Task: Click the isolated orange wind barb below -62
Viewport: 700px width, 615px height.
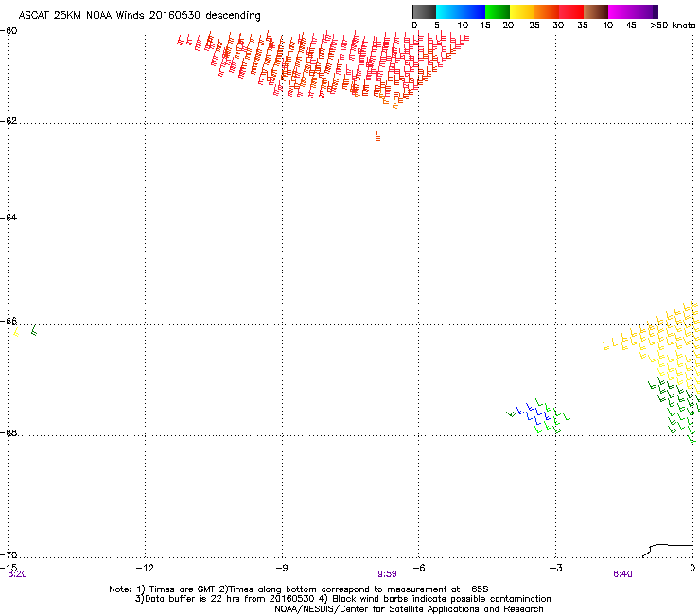Action: pyautogui.click(x=377, y=136)
